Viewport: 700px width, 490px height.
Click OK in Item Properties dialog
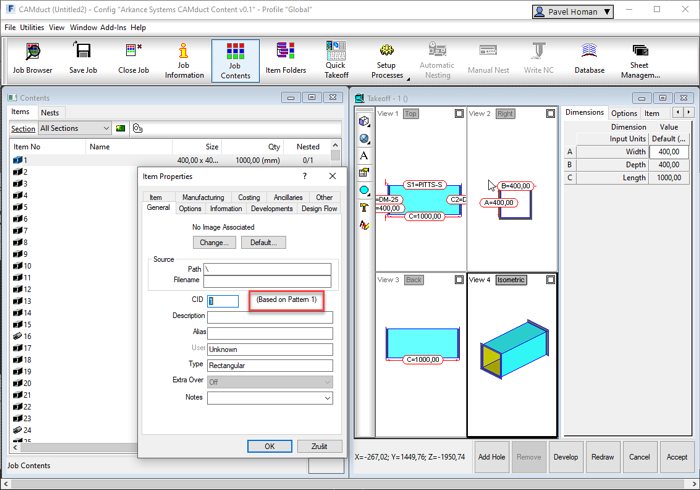[270, 446]
